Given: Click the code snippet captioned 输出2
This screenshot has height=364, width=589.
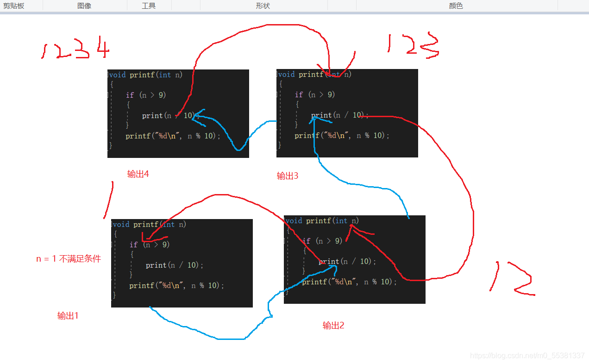Looking at the screenshot, I should pos(355,259).
